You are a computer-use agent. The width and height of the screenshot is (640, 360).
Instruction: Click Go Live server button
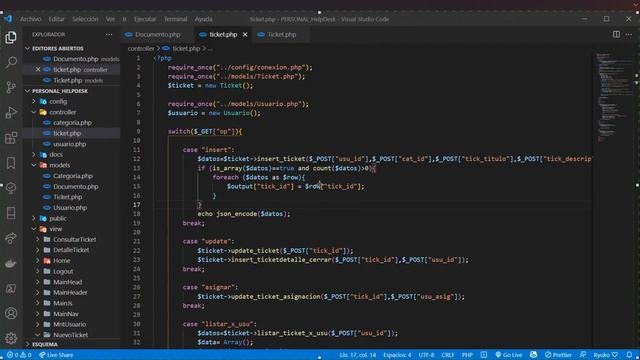tap(508, 355)
